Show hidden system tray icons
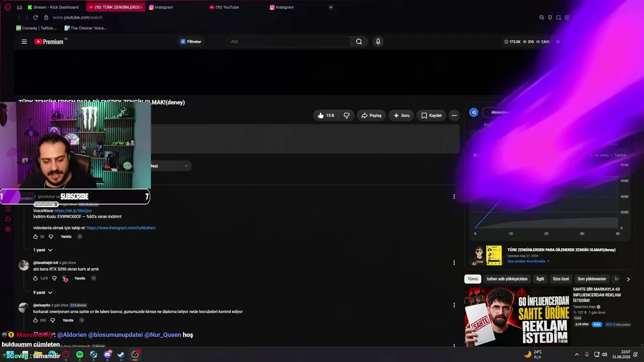Screen dimensions: 644x362 tap(577, 354)
